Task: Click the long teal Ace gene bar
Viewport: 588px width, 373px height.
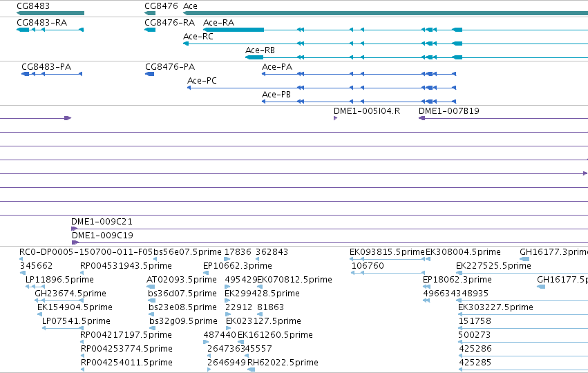Action: click(x=386, y=13)
